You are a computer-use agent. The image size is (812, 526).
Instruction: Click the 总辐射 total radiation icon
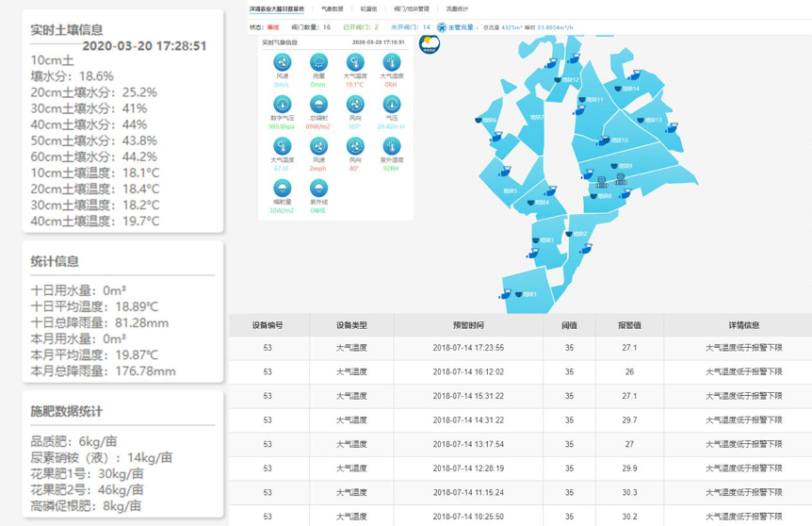(318, 105)
